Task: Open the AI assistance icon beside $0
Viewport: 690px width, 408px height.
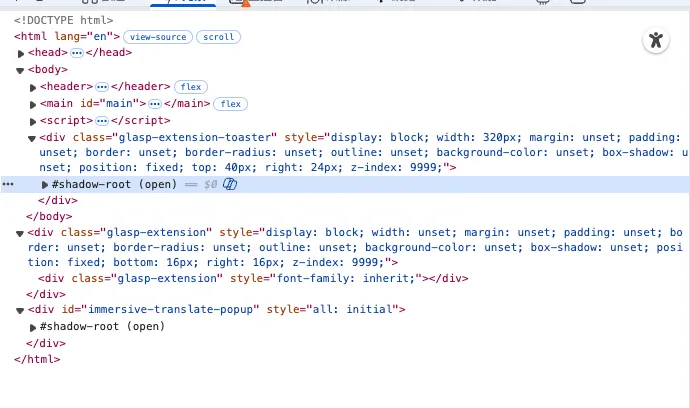Action: click(230, 184)
